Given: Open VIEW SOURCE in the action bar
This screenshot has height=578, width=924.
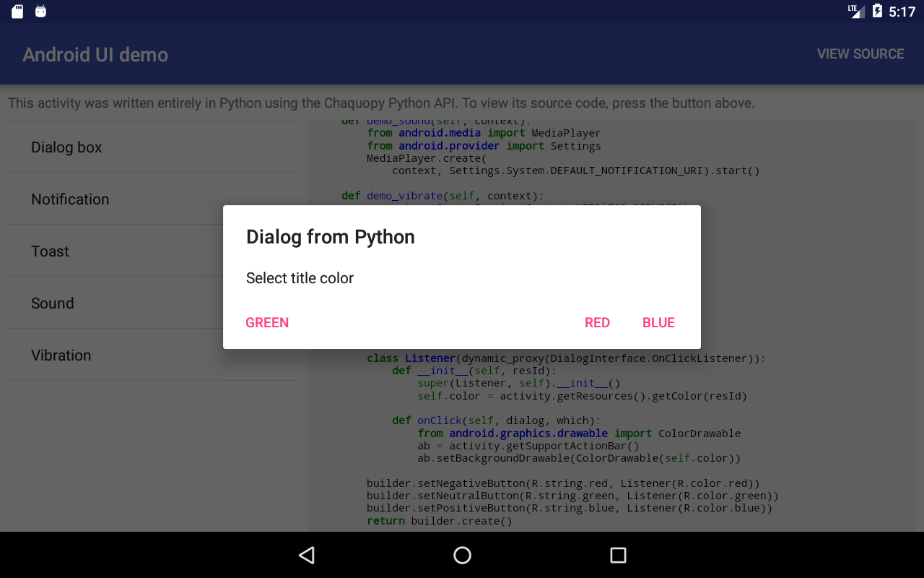Looking at the screenshot, I should (860, 54).
